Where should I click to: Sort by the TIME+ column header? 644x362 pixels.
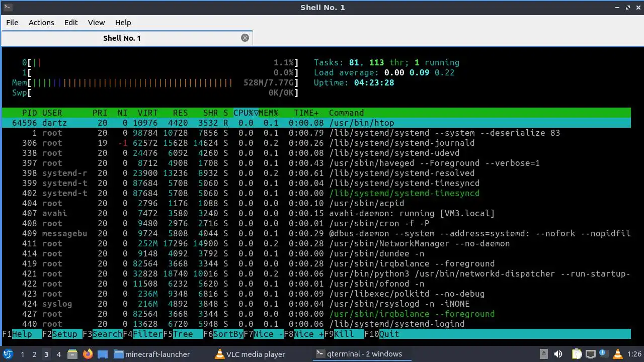pos(306,113)
